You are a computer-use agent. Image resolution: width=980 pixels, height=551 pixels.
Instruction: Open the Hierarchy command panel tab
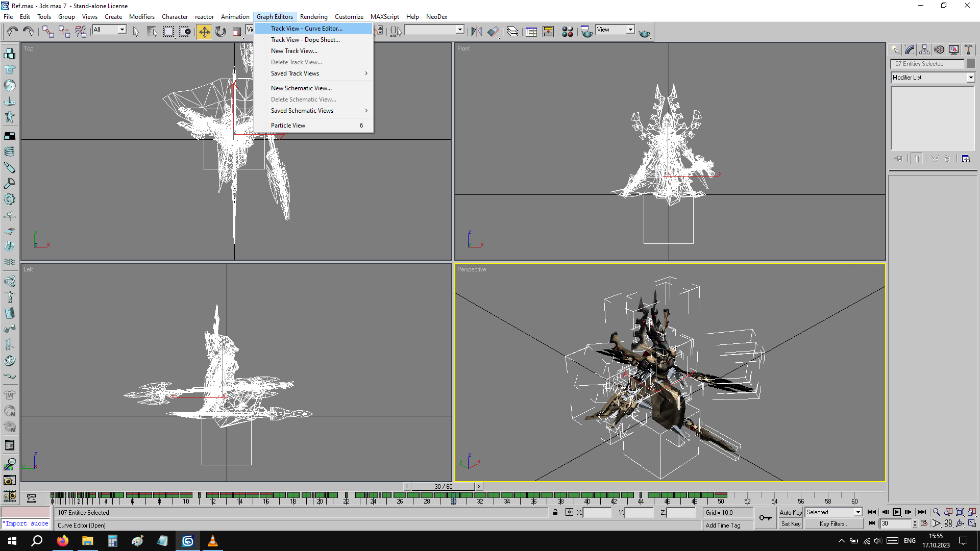tap(924, 49)
